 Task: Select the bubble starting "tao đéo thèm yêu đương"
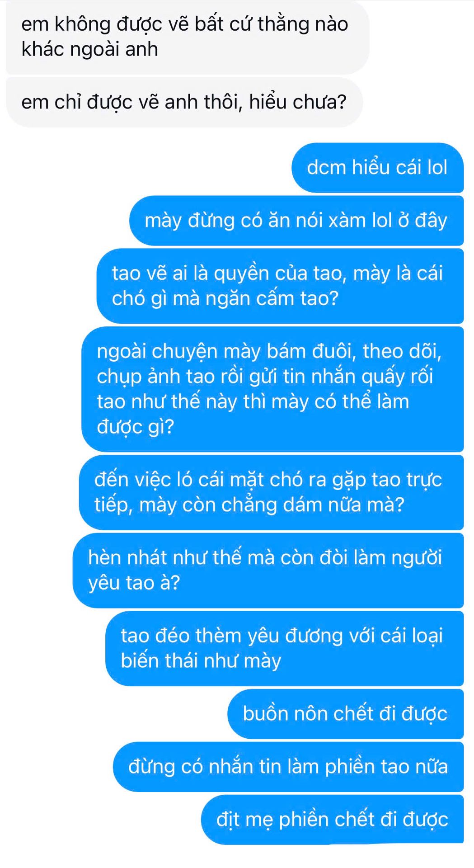[x=285, y=648]
